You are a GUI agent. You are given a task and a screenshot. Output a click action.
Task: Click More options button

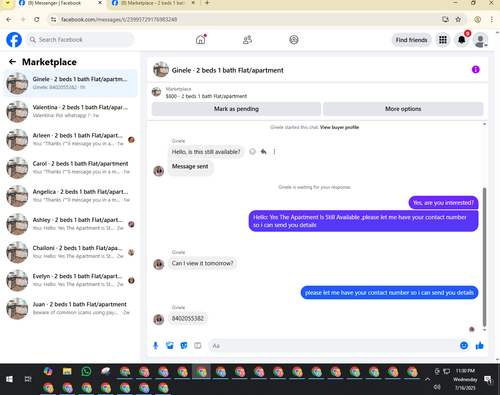403,109
